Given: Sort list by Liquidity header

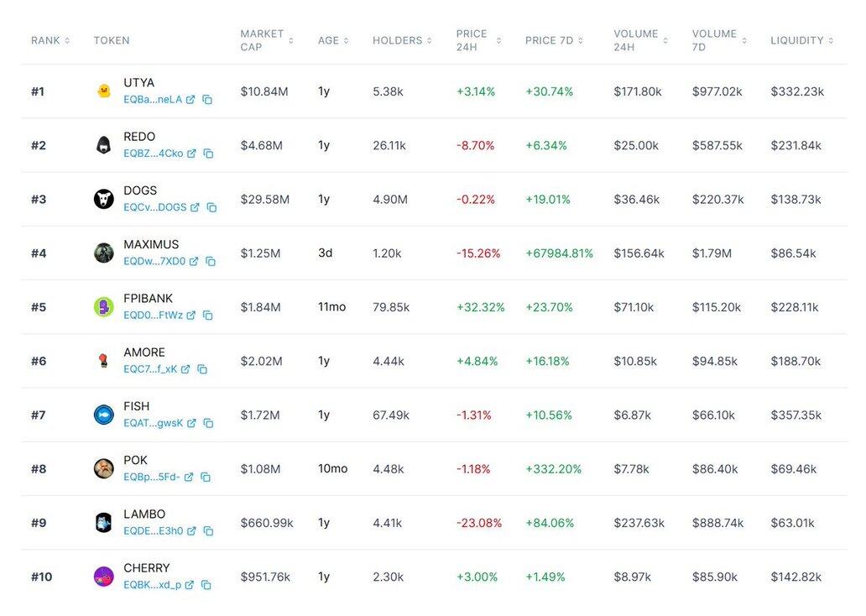Looking at the screenshot, I should coord(801,40).
